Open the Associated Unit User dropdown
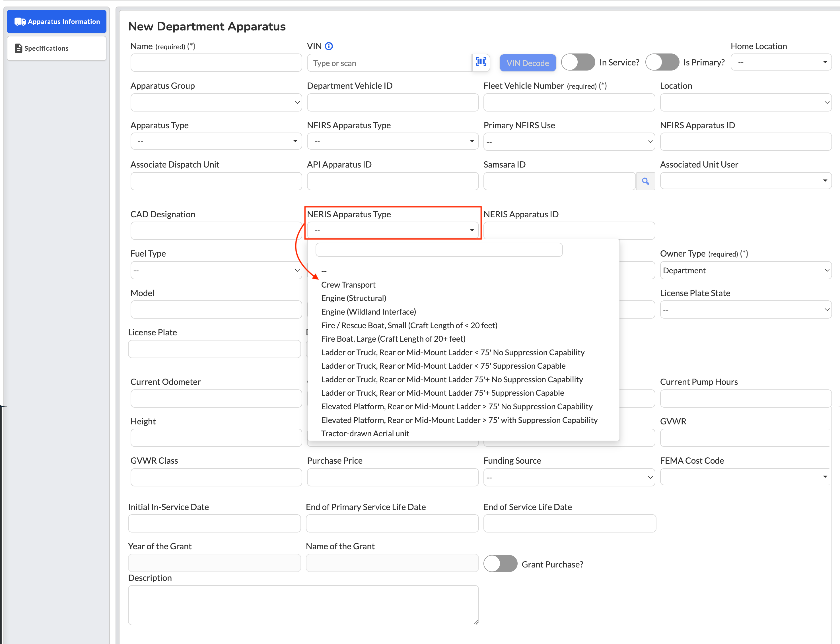 point(745,181)
